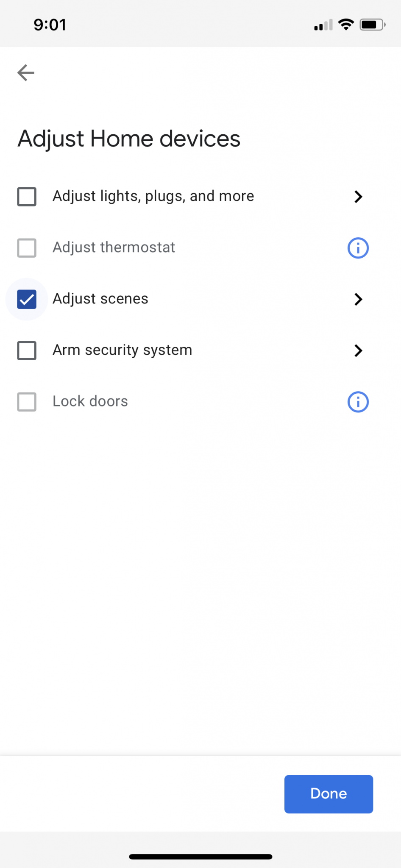The image size is (401, 868).
Task: Open Adjust scenes options via chevron
Action: coord(358,299)
